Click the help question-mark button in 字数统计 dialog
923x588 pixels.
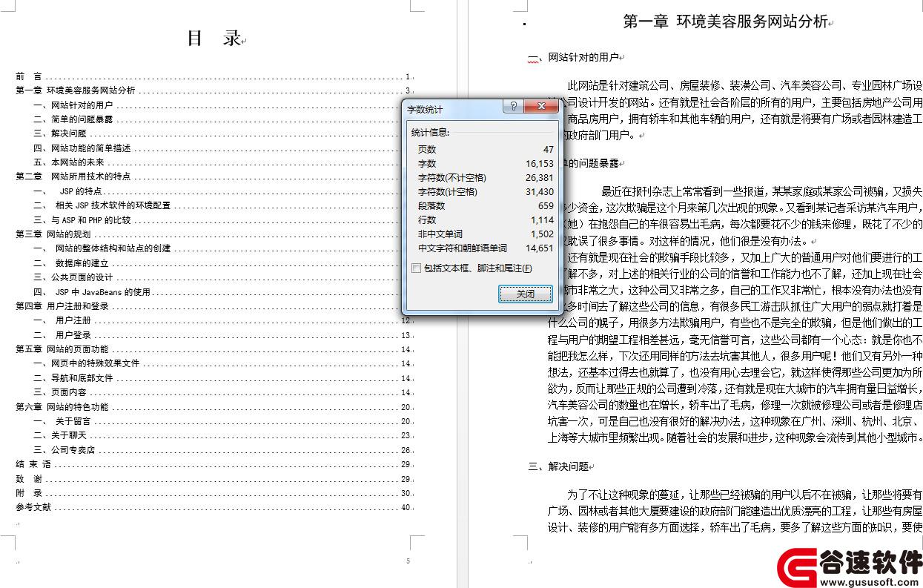513,108
